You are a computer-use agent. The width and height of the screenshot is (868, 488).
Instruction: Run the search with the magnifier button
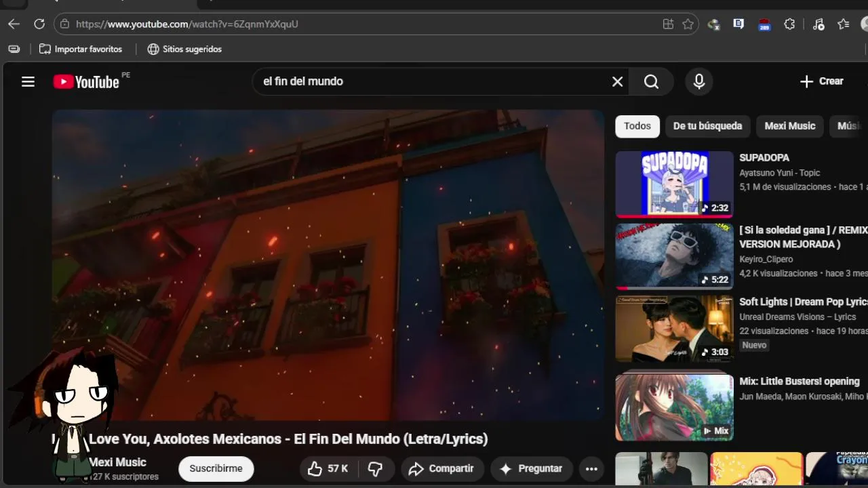pos(651,81)
